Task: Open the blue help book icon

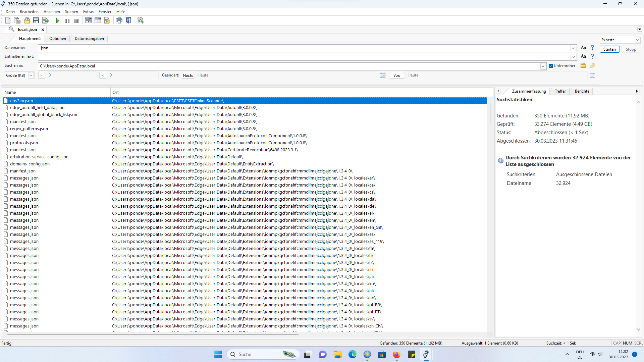Action: (128, 20)
